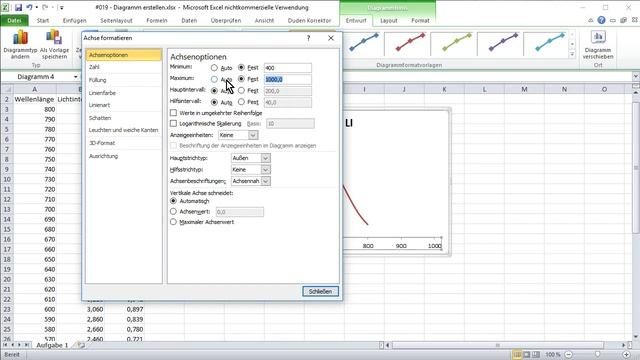Enable Logarithmische Skalierung checkbox
This screenshot has height=360, width=640.
coord(173,123)
